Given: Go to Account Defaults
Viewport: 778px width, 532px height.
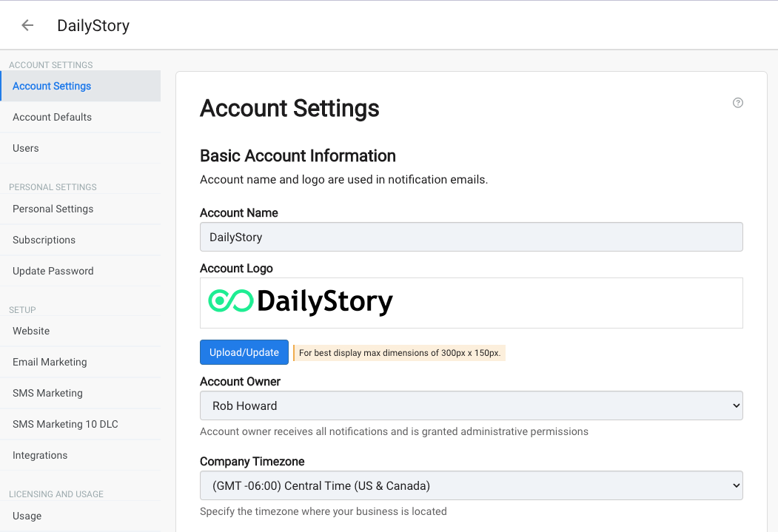Looking at the screenshot, I should [81, 117].
